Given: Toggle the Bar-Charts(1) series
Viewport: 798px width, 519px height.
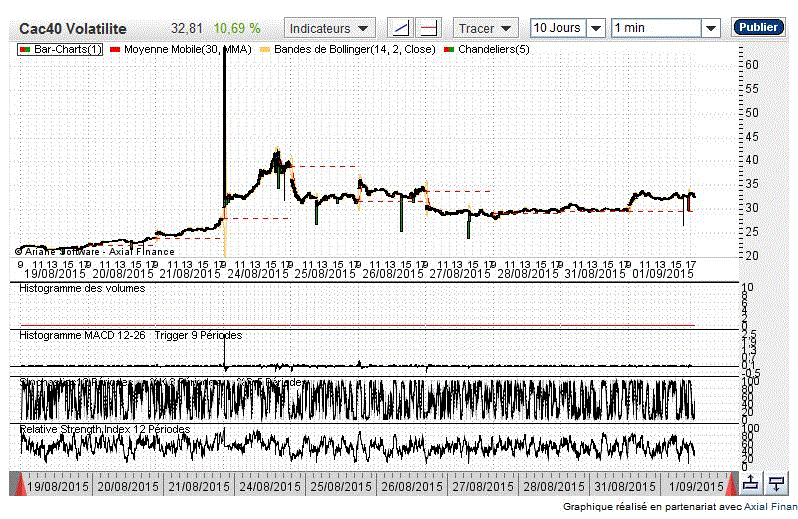Looking at the screenshot, I should click(67, 49).
